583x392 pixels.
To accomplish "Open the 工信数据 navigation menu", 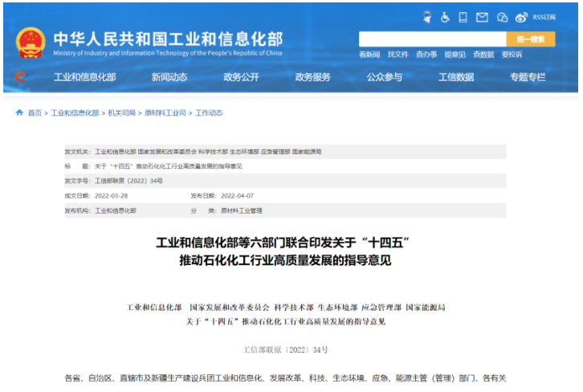I will pos(456,77).
